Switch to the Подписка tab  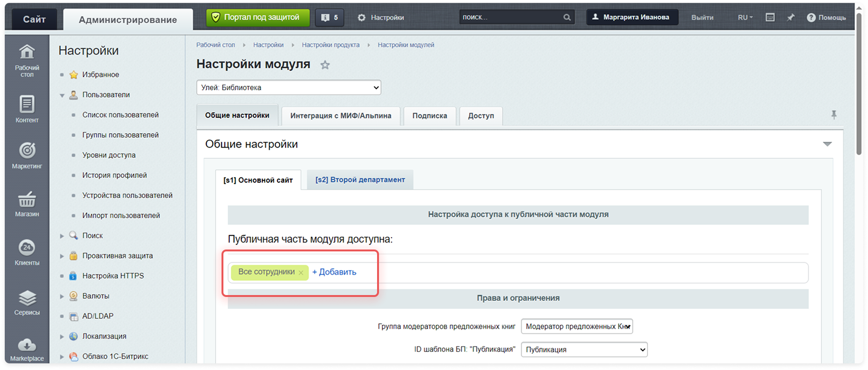pyautogui.click(x=430, y=116)
